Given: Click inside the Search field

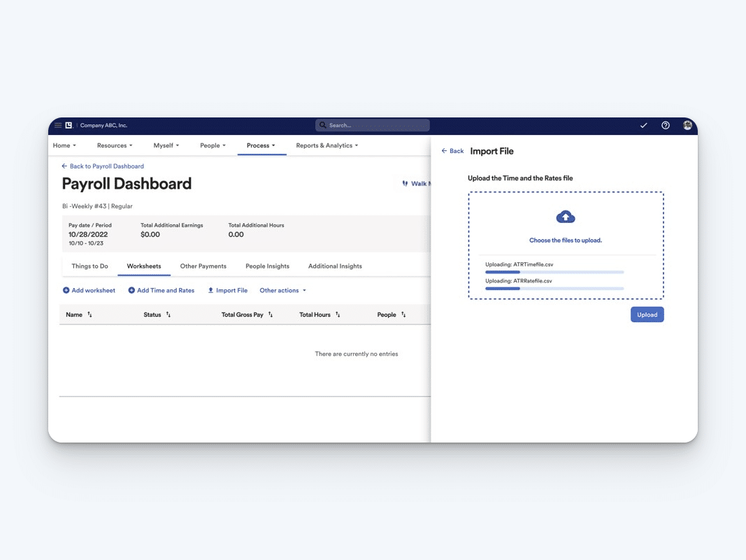Looking at the screenshot, I should click(x=372, y=124).
